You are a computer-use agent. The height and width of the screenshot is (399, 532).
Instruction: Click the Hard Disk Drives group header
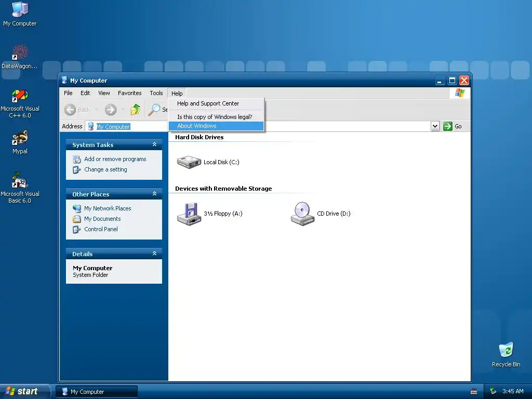[x=199, y=137]
